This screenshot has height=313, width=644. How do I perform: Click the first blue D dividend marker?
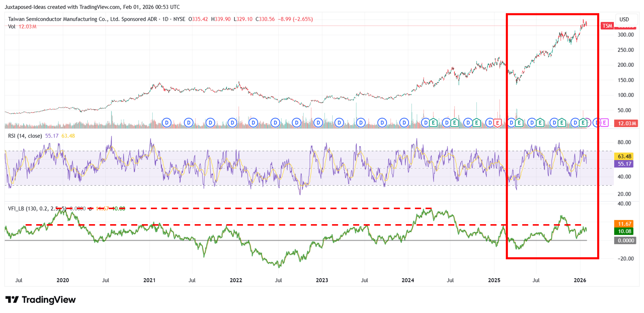(167, 123)
